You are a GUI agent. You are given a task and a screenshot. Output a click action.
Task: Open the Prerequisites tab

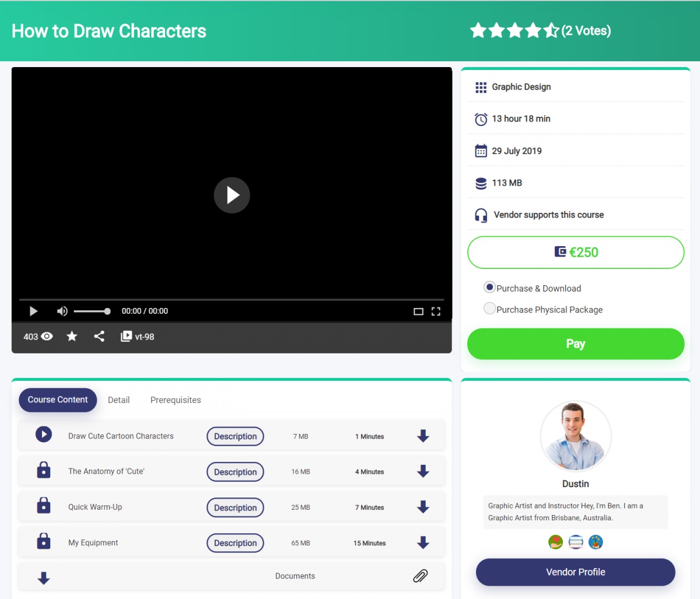176,400
